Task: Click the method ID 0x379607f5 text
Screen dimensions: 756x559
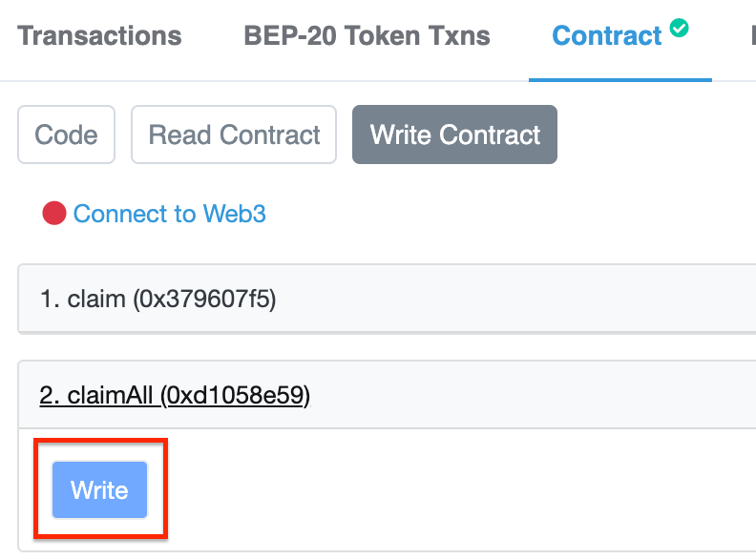Action: pos(204,300)
